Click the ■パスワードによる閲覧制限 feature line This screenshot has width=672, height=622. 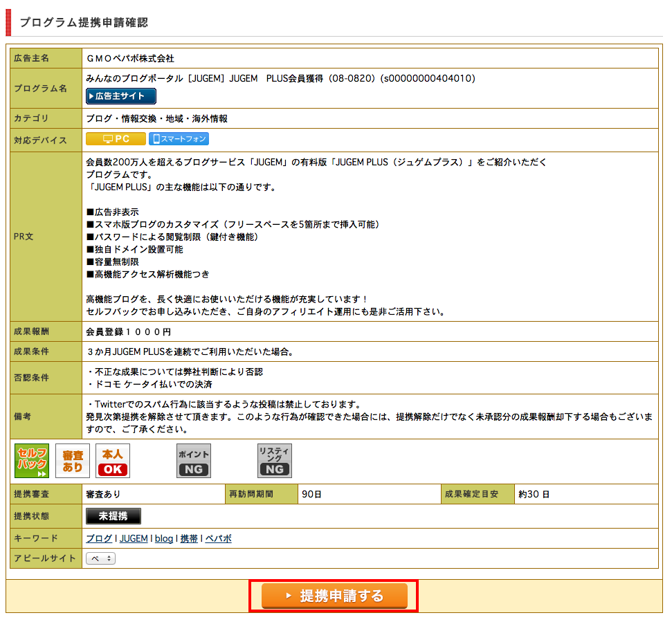point(172,237)
